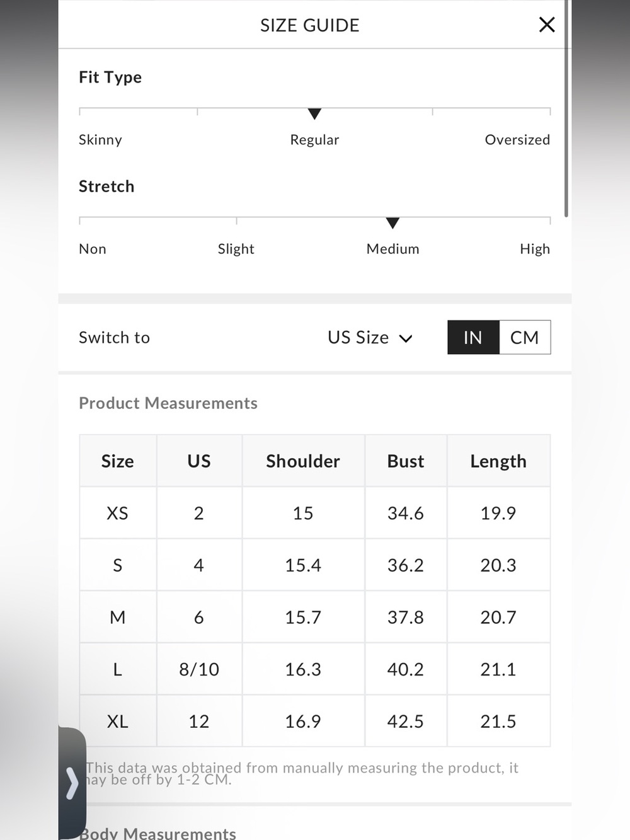Click the Fit Type Regular marker triangle

tap(314, 114)
